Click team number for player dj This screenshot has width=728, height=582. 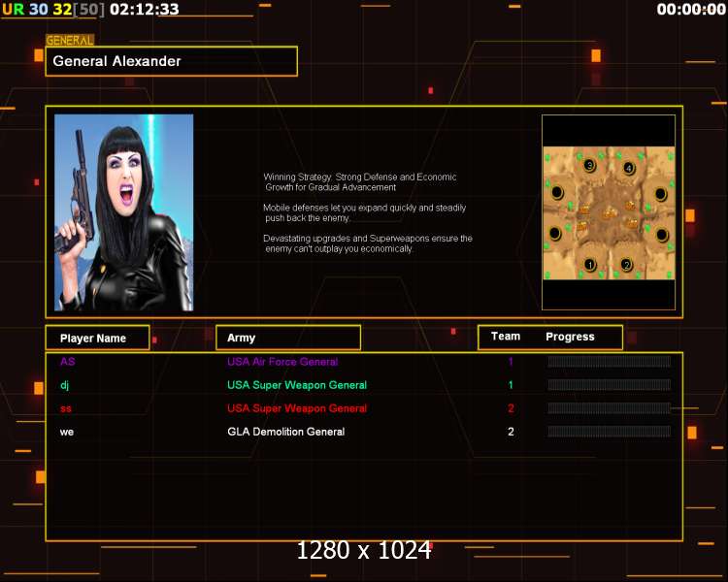click(x=511, y=385)
